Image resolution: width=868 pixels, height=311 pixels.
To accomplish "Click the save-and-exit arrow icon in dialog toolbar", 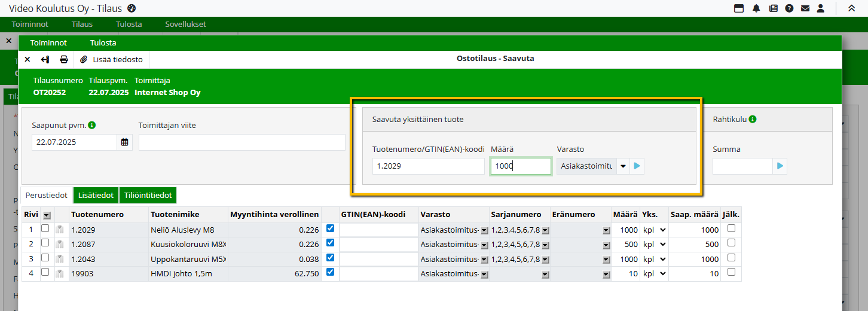I will point(45,59).
